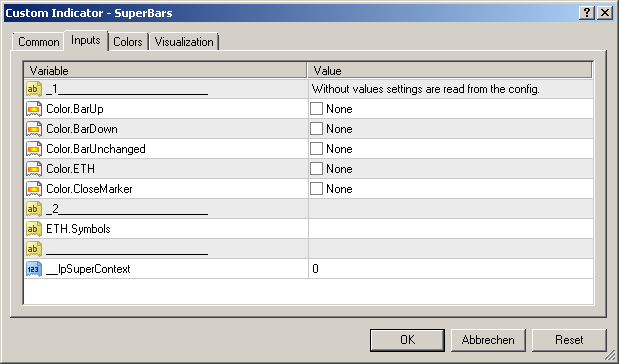The width and height of the screenshot is (619, 364).
Task: Click the Abbrechen button
Action: point(488,340)
